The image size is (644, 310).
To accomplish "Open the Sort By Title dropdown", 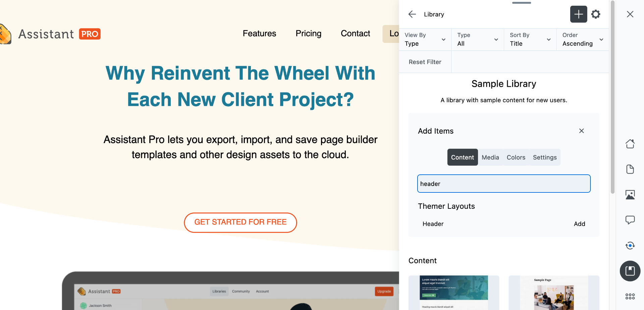I will [530, 39].
